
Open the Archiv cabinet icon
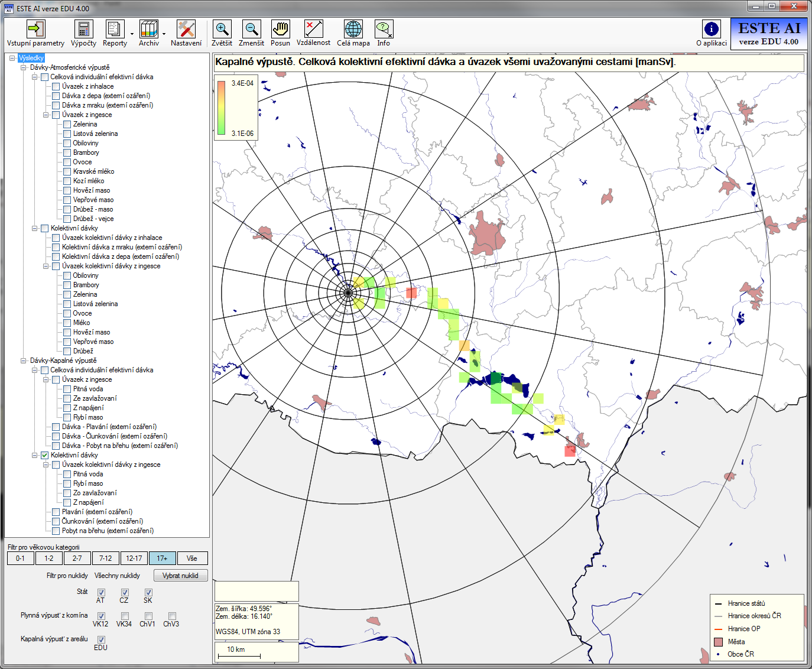coord(149,29)
